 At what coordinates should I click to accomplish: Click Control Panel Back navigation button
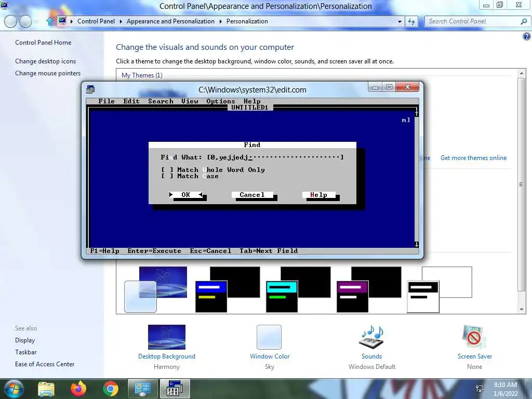[x=10, y=21]
